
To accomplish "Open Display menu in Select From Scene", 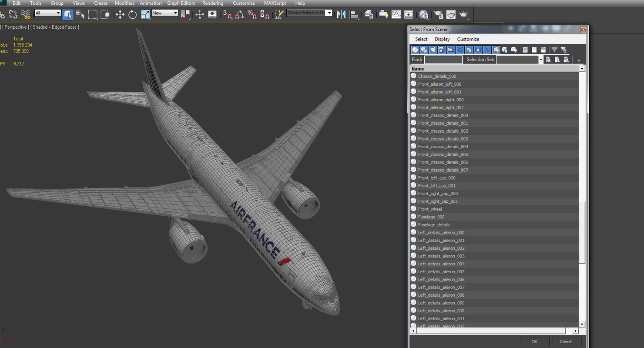I will [442, 39].
